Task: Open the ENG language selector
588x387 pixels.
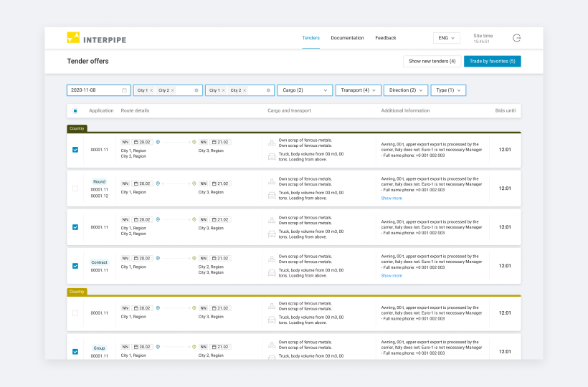Action: point(447,38)
